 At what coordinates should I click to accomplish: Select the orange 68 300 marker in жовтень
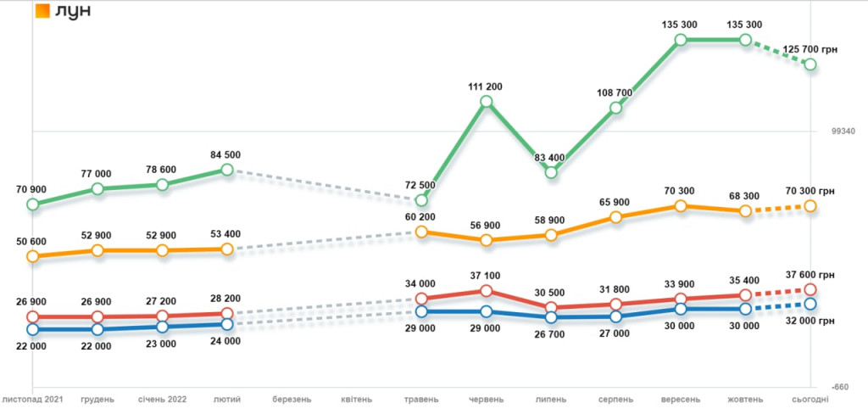point(745,210)
